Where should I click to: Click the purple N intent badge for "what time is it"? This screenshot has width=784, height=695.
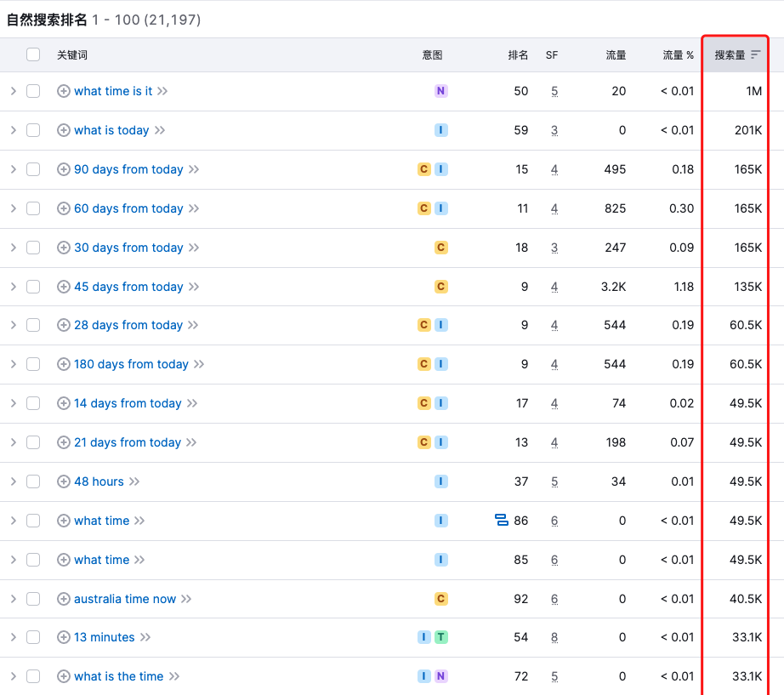coord(440,91)
